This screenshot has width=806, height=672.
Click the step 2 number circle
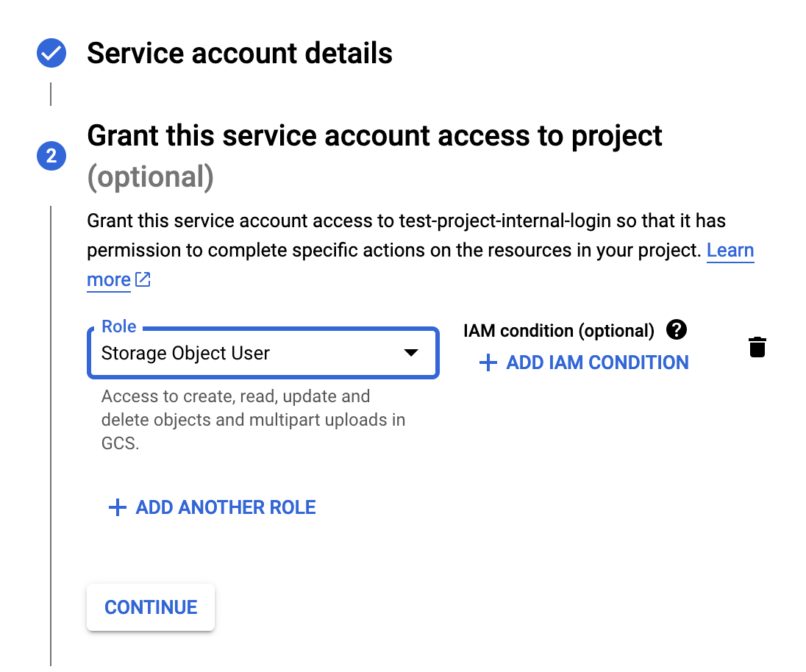51,156
